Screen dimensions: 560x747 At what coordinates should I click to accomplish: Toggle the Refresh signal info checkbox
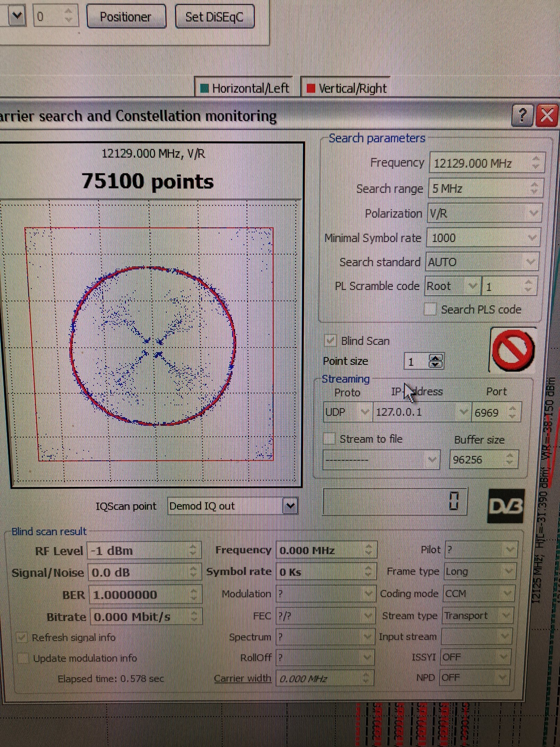tap(22, 637)
